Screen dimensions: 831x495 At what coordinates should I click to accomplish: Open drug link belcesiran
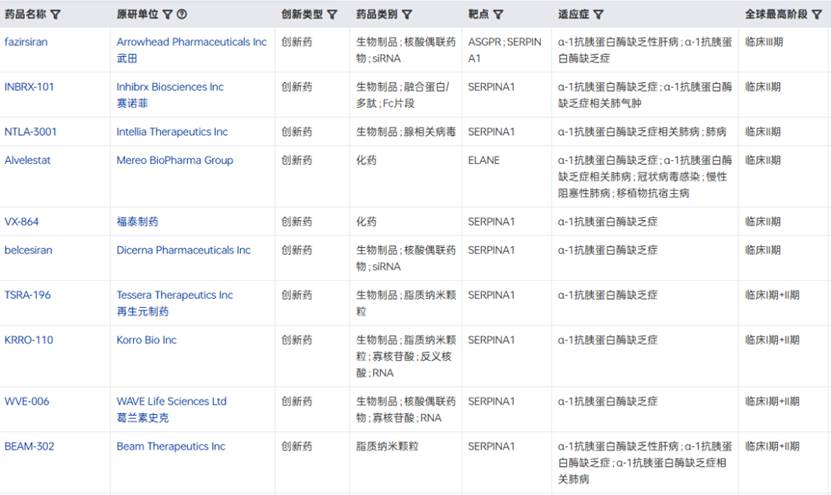29,250
